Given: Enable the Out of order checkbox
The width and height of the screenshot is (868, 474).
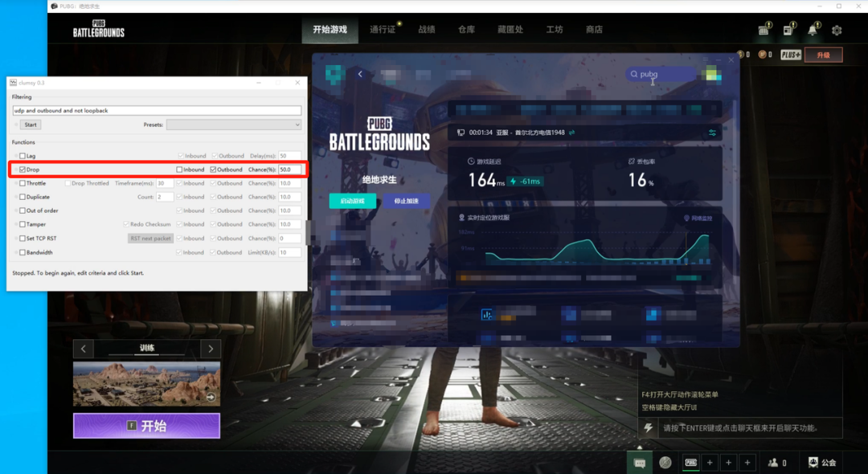Looking at the screenshot, I should [x=23, y=210].
